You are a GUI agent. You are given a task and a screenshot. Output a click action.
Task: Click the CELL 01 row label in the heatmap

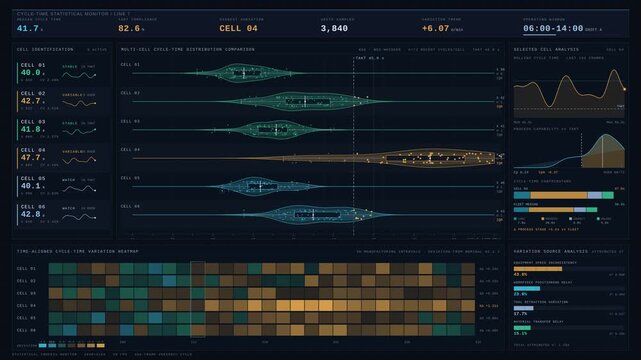26,268
